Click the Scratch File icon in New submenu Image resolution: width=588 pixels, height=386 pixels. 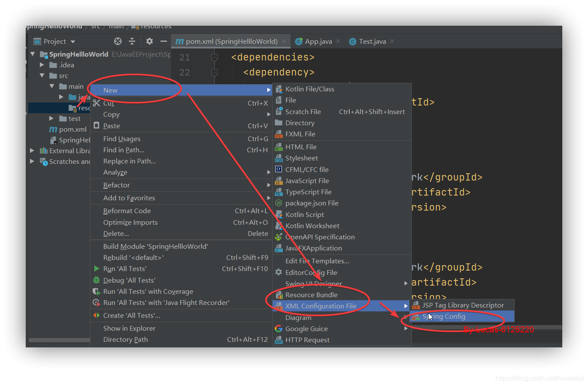pyautogui.click(x=279, y=112)
